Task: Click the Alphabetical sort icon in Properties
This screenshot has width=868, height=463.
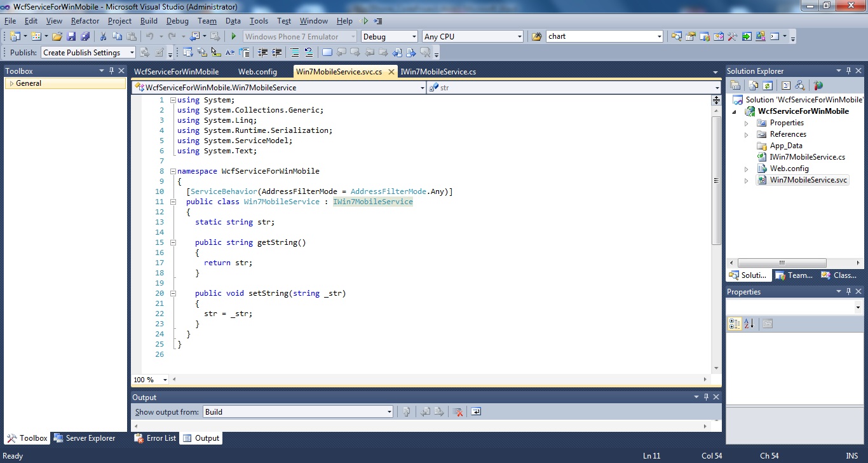Action: click(749, 324)
